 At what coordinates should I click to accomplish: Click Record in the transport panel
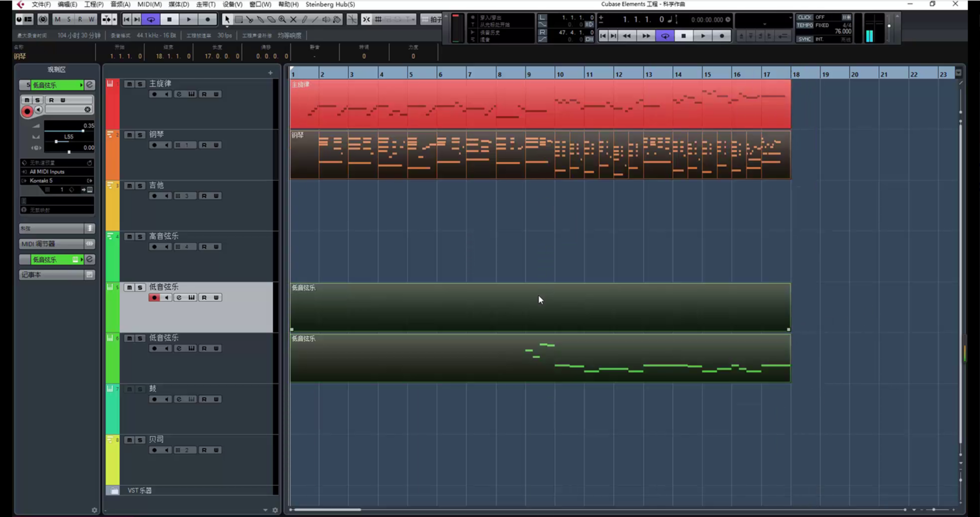tap(722, 36)
